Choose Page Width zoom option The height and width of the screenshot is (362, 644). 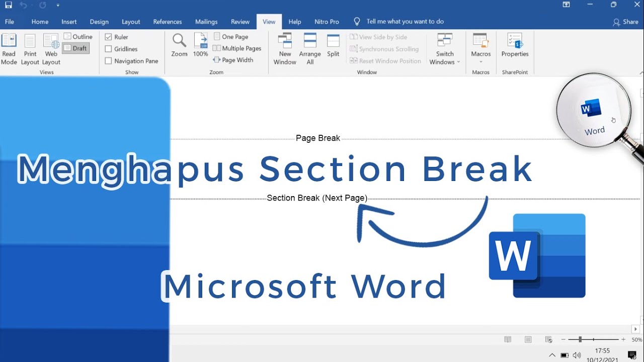(233, 60)
